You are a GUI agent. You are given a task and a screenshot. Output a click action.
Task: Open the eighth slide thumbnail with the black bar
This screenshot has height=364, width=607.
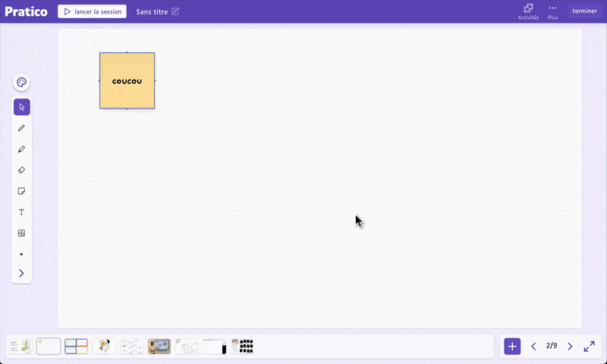tap(215, 347)
